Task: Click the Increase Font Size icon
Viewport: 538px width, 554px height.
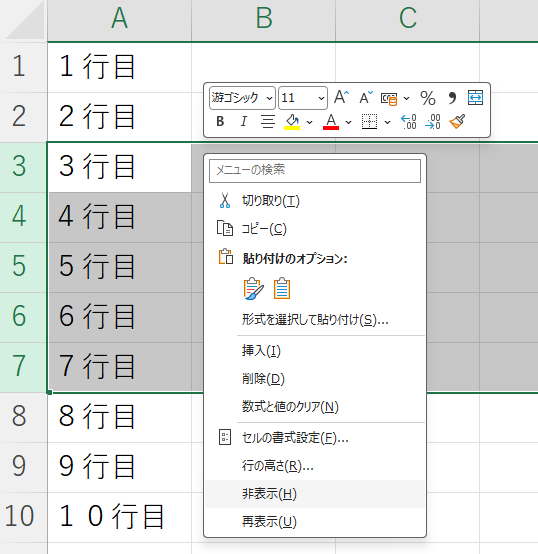Action: point(341,97)
